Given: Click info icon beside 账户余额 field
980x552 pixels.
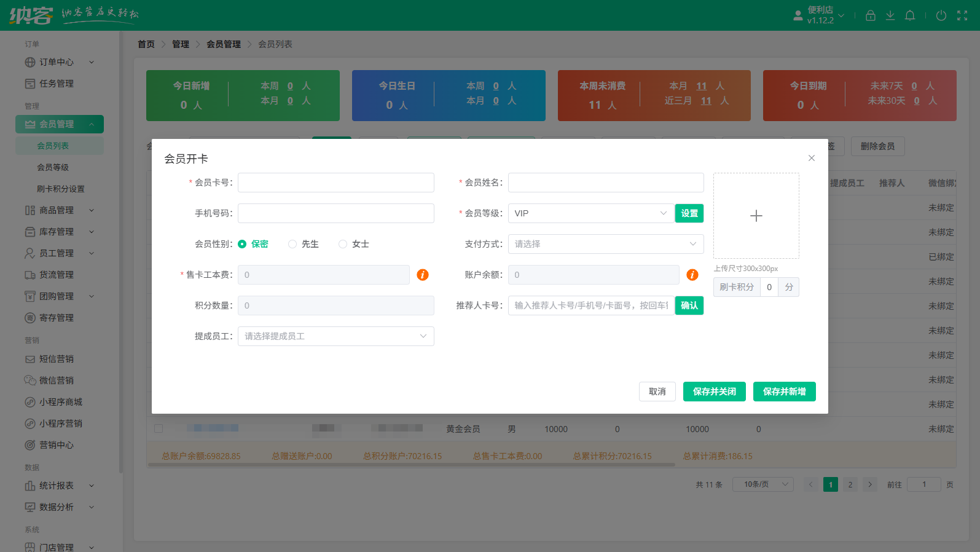Looking at the screenshot, I should click(692, 275).
